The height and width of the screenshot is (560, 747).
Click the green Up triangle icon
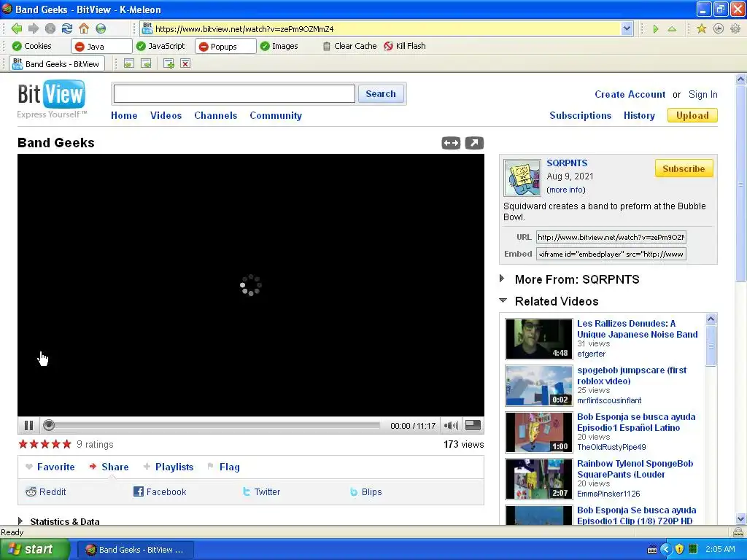coord(672,29)
